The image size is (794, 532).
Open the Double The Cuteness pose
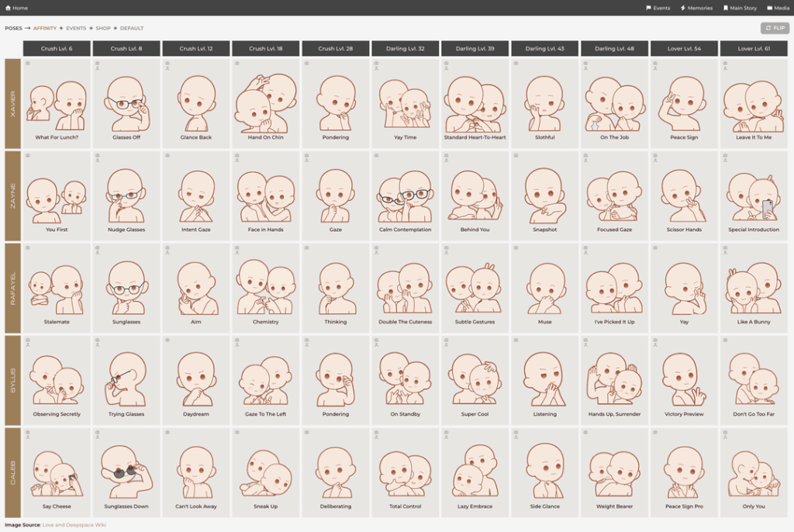pos(405,288)
